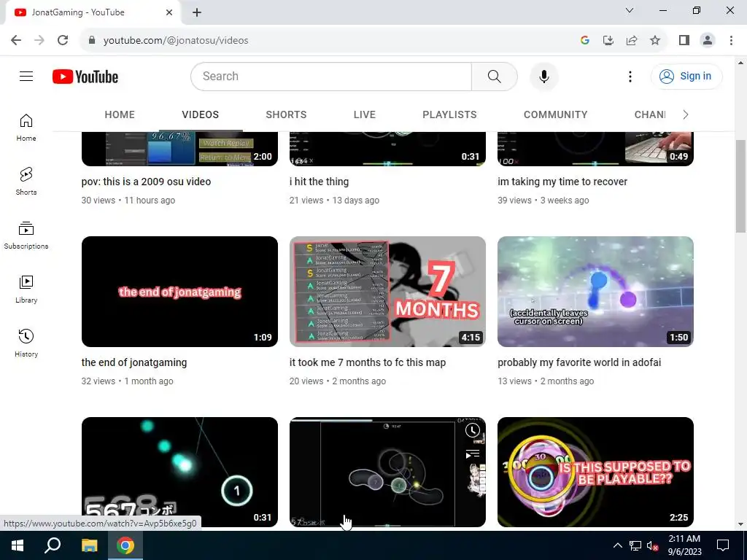747x560 pixels.
Task: Open the Chrome profile avatar
Action: [708, 40]
